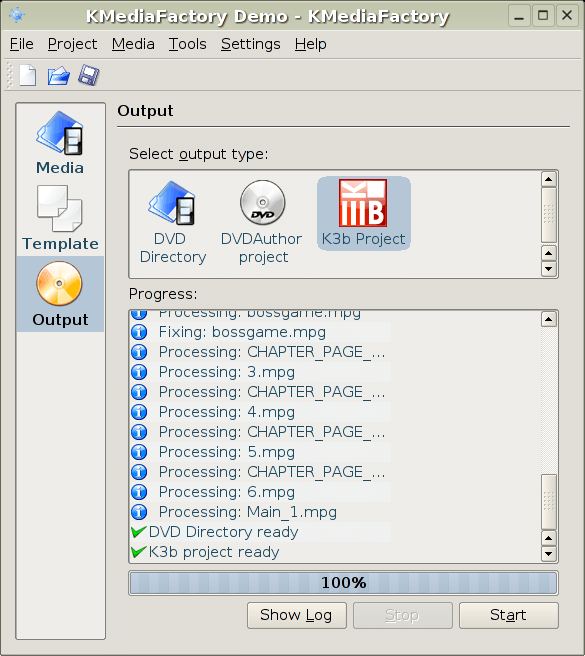Viewport: 585px width, 656px height.
Task: Click green check beside DVD Directory ready
Action: 139,532
